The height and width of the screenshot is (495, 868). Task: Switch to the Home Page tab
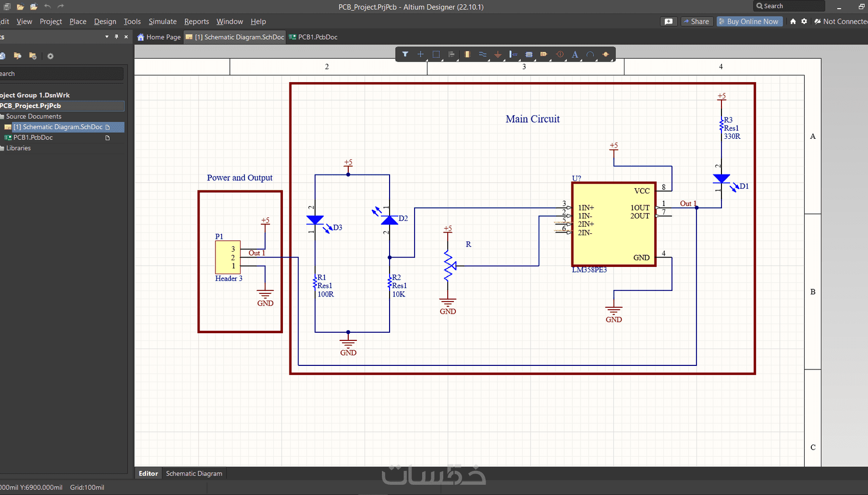coord(159,37)
